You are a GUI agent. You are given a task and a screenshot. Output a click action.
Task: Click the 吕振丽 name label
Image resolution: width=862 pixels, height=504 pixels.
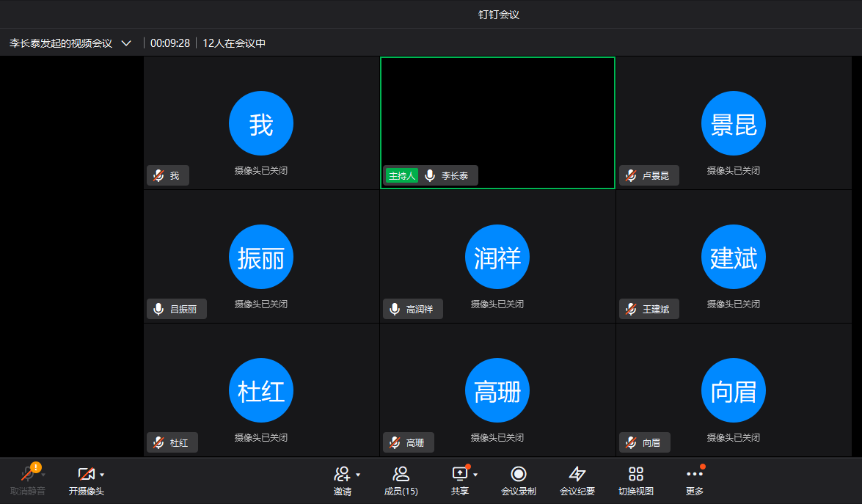(x=183, y=309)
